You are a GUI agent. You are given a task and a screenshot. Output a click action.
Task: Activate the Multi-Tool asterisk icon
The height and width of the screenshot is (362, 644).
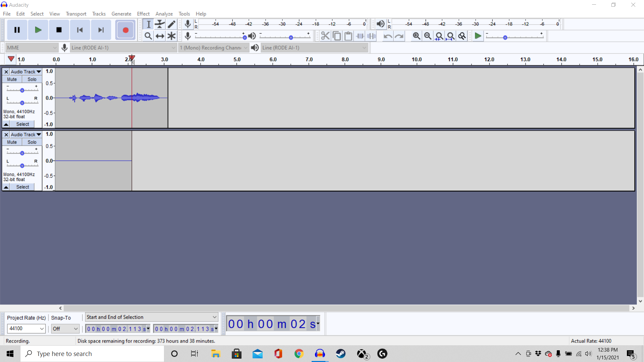pos(171,36)
